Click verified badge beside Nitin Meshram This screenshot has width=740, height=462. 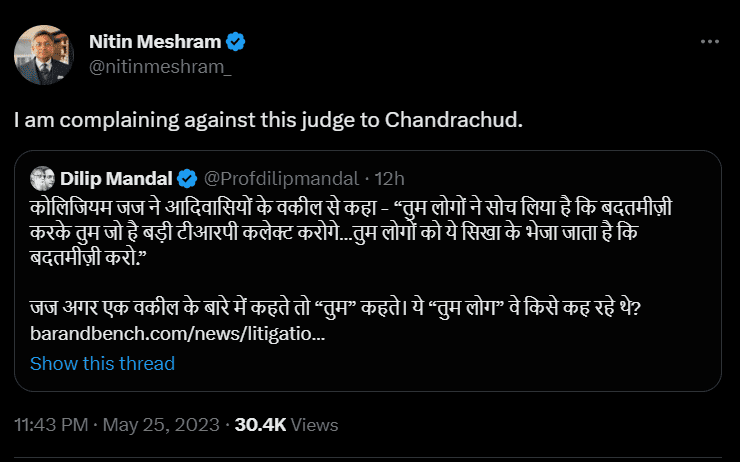[237, 42]
